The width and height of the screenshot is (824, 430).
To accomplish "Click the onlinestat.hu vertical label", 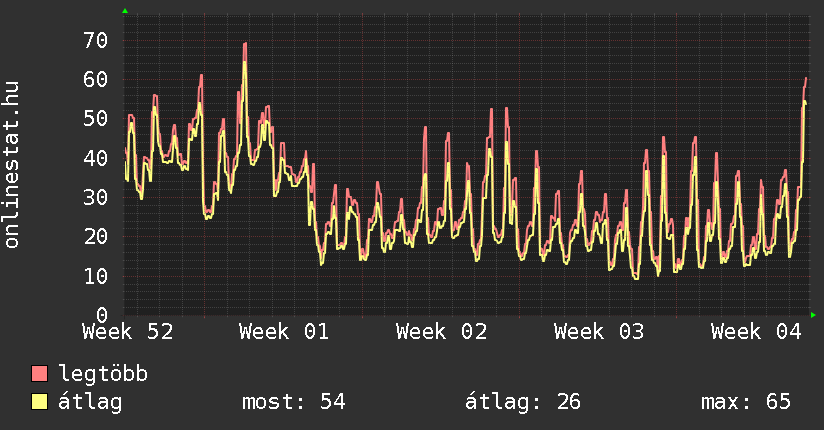I will (x=13, y=165).
